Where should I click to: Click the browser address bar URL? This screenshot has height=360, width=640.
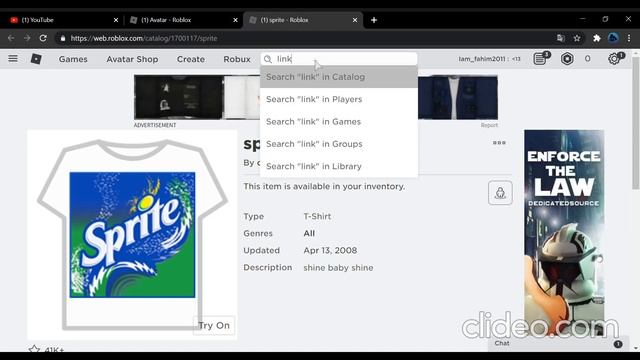coord(144,38)
